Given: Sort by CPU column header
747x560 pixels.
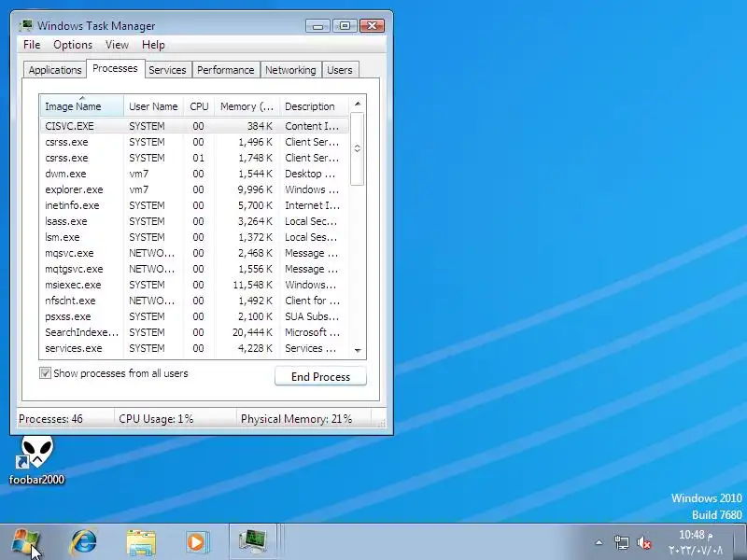Looking at the screenshot, I should click(199, 106).
